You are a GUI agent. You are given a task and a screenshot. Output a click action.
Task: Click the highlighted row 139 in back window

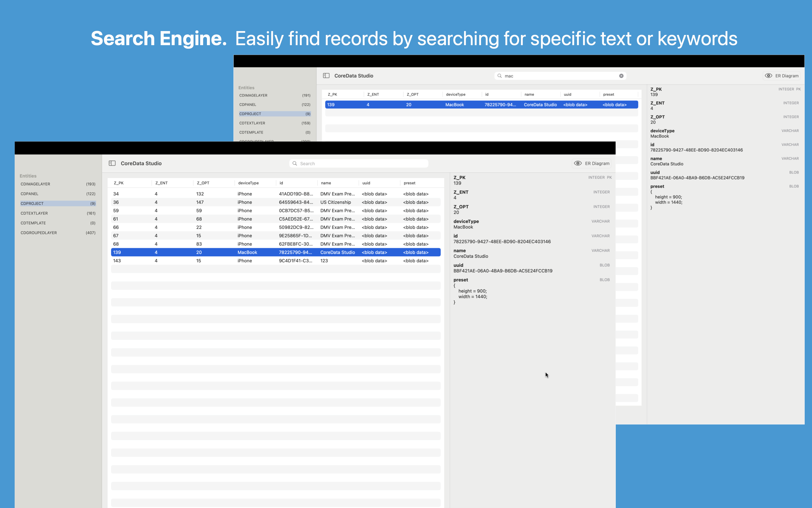482,105
